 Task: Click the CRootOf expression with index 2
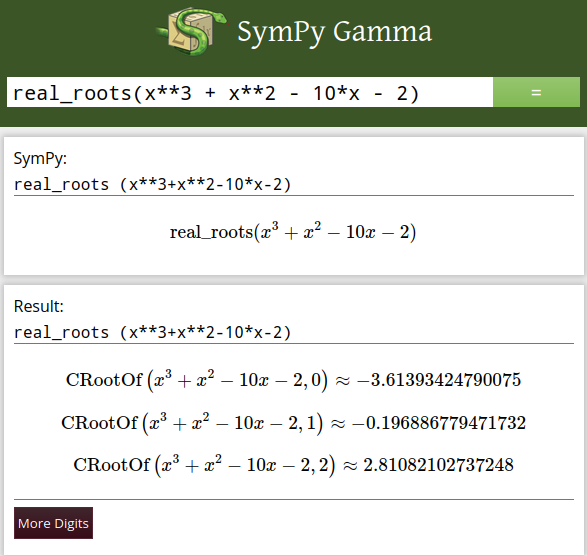[x=204, y=466]
